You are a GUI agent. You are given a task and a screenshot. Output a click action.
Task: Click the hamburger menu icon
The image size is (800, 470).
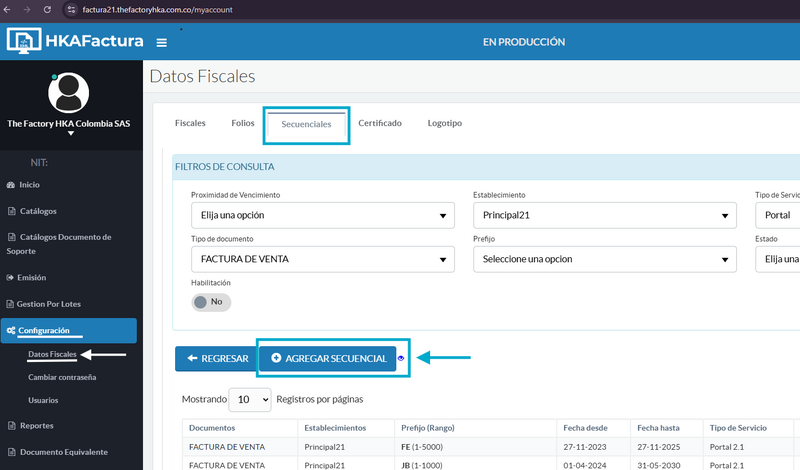coord(162,43)
